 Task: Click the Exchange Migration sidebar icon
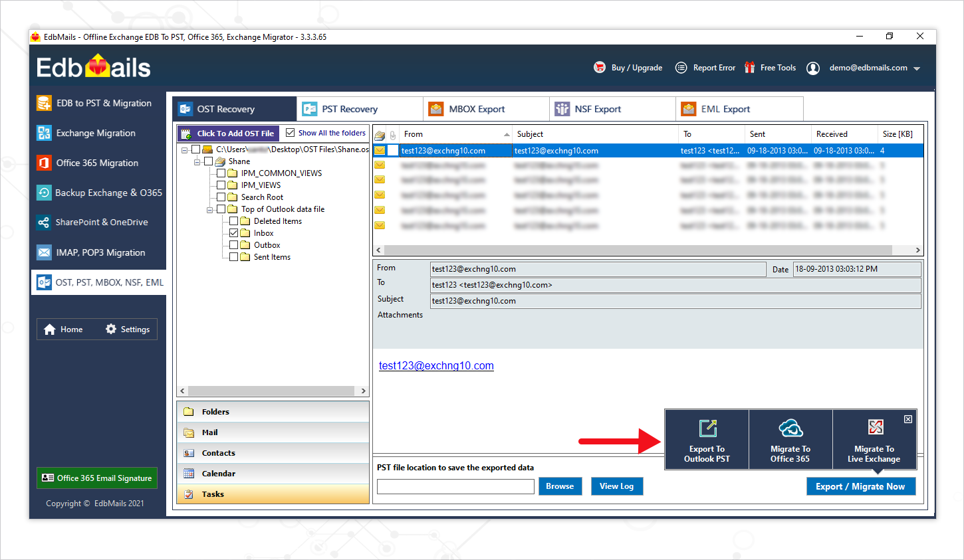[x=44, y=133]
